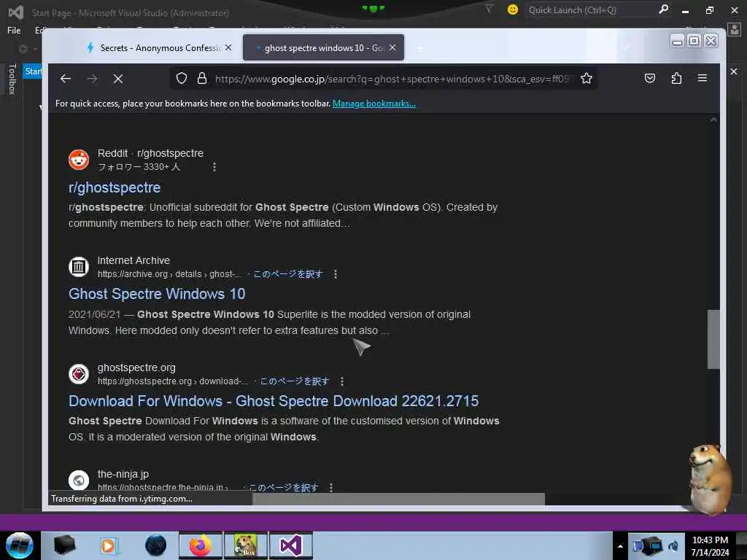Open the Visual Studio File menu
Image resolution: width=747 pixels, height=560 pixels.
click(14, 31)
